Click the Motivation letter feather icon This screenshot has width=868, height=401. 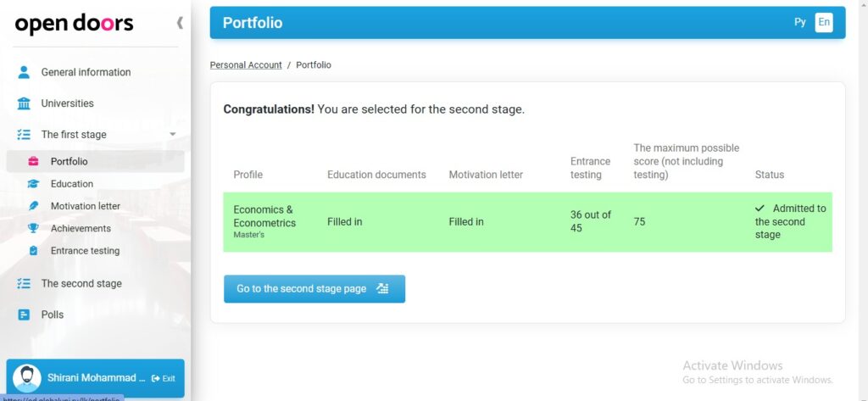pos(33,206)
